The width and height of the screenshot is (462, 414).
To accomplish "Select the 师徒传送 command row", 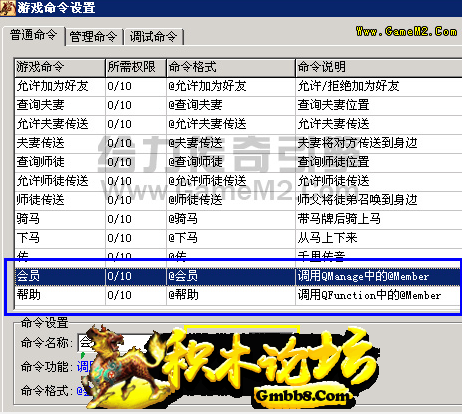I will (x=238, y=200).
